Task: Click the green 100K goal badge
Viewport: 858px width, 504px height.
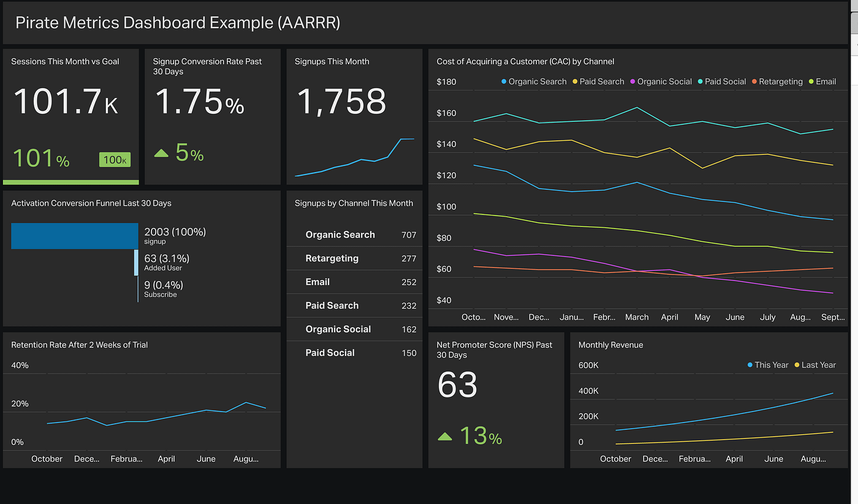Action: (x=115, y=160)
